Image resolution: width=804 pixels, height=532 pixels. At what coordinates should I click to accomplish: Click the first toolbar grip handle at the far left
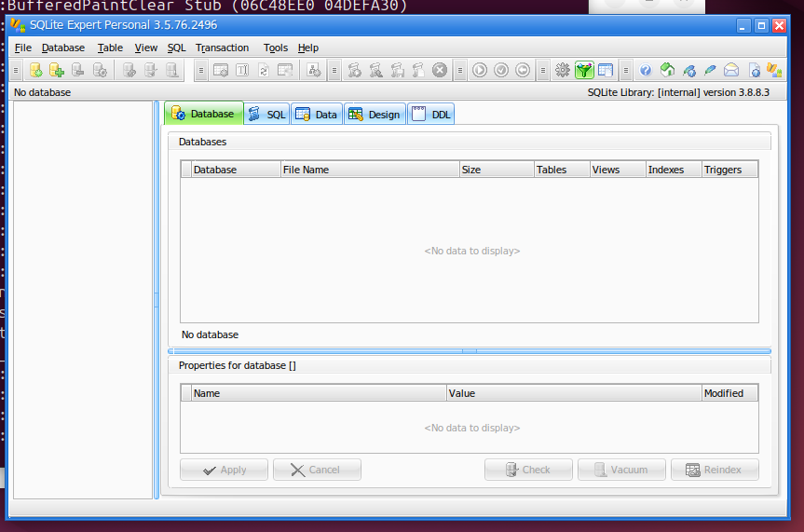[16, 70]
